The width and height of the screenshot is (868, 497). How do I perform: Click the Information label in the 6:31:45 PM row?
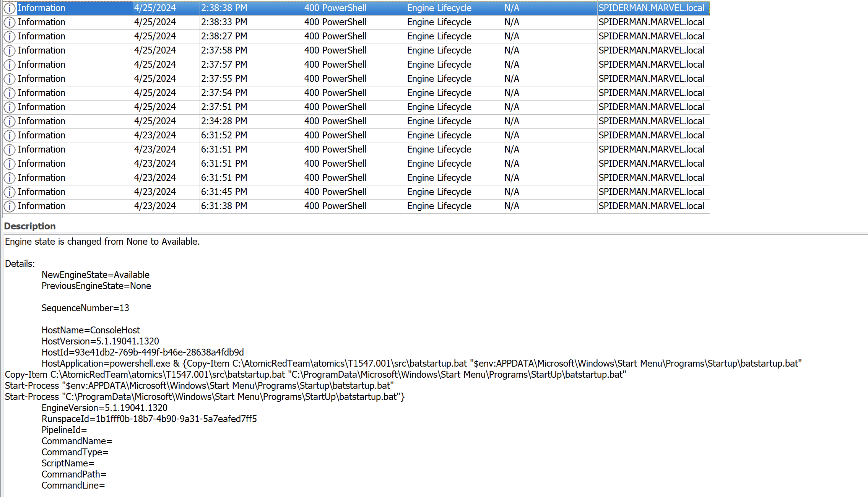[x=41, y=192]
